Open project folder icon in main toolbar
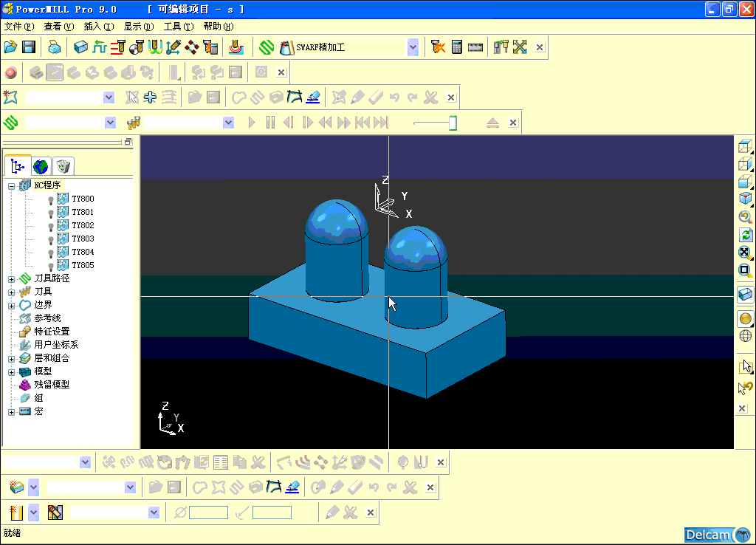 tap(10, 47)
